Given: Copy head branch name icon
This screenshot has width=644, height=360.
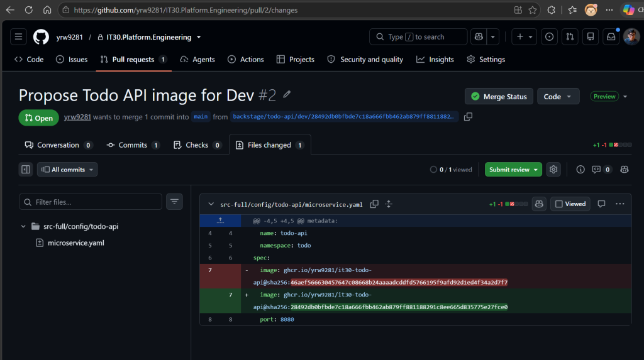Looking at the screenshot, I should (468, 117).
